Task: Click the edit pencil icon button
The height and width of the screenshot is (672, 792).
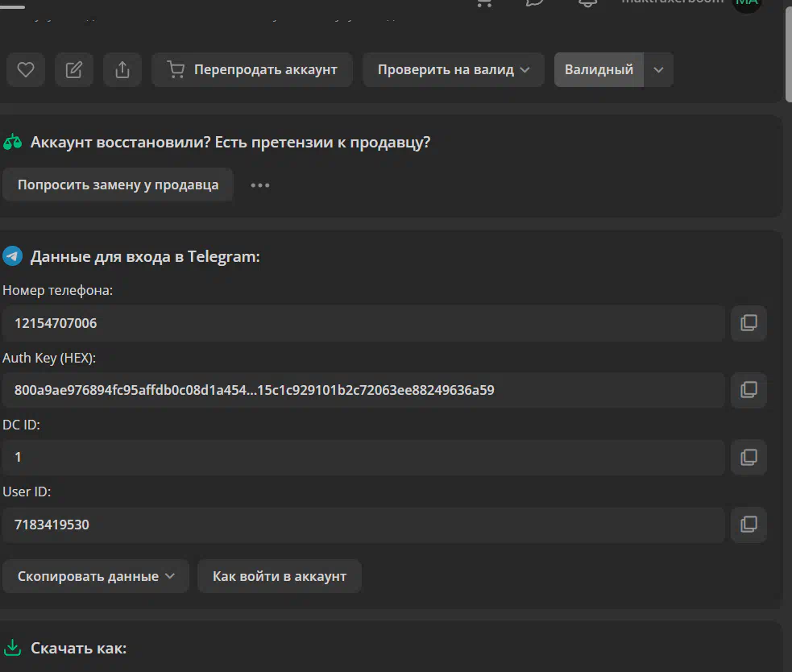Action: pos(74,70)
